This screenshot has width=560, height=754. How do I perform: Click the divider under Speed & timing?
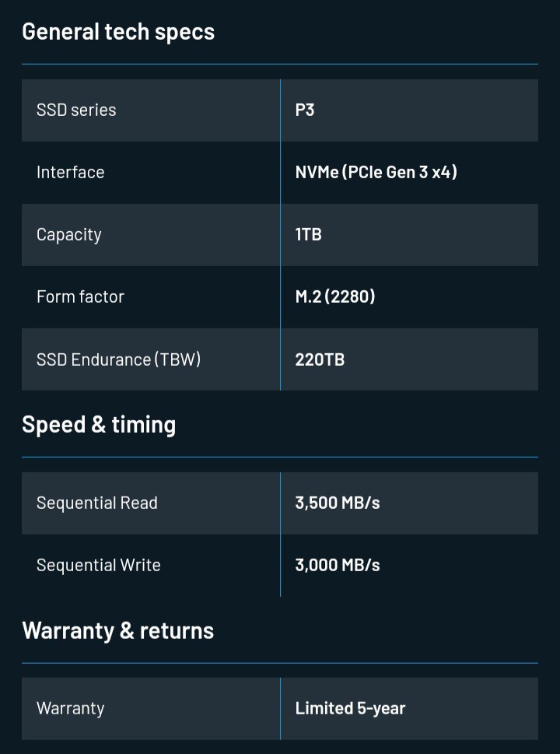pyautogui.click(x=280, y=458)
